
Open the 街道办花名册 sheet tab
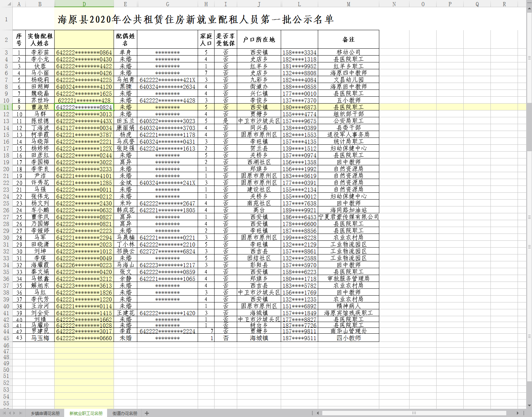(x=125, y=413)
